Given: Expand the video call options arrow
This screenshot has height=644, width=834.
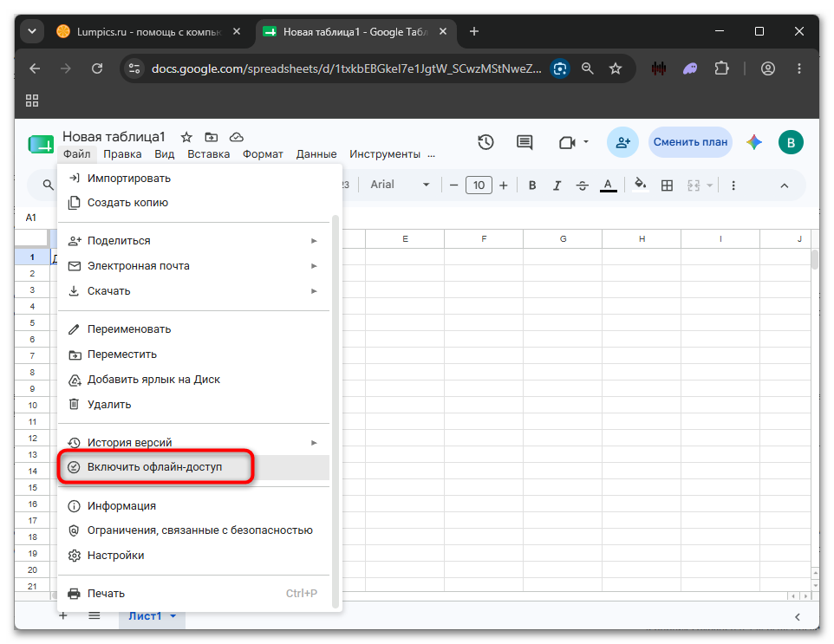Looking at the screenshot, I should 585,142.
